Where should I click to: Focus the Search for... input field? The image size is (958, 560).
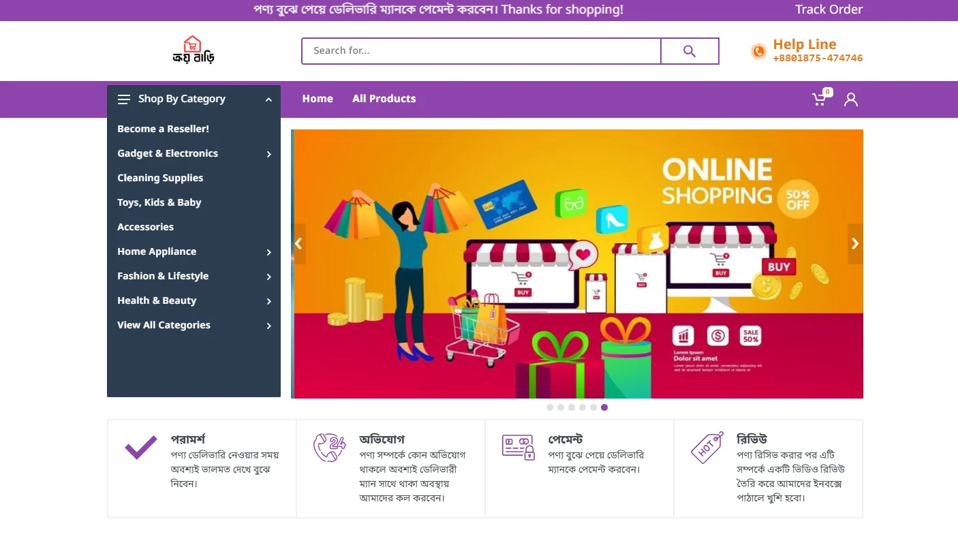[481, 51]
